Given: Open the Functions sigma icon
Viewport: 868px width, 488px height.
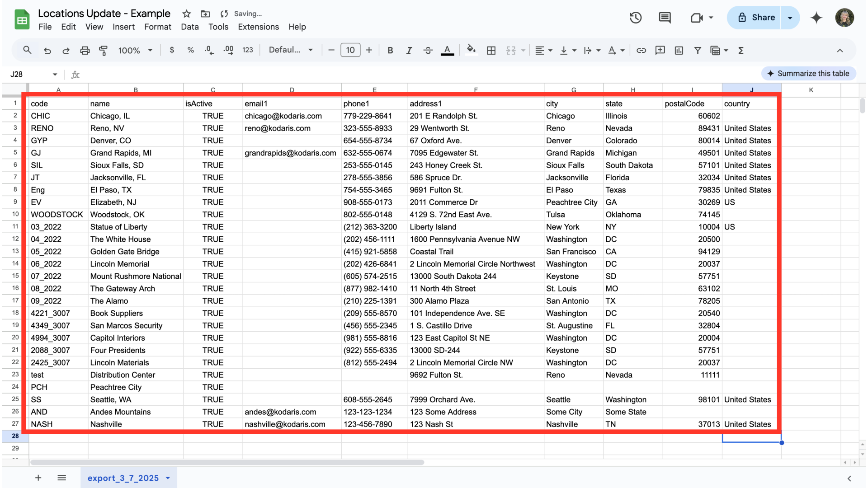Looking at the screenshot, I should click(x=741, y=51).
